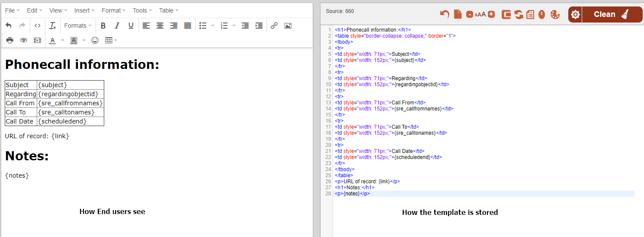Image resolution: width=644 pixels, height=237 pixels.
Task: Open the Formats dropdown
Action: [x=78, y=26]
